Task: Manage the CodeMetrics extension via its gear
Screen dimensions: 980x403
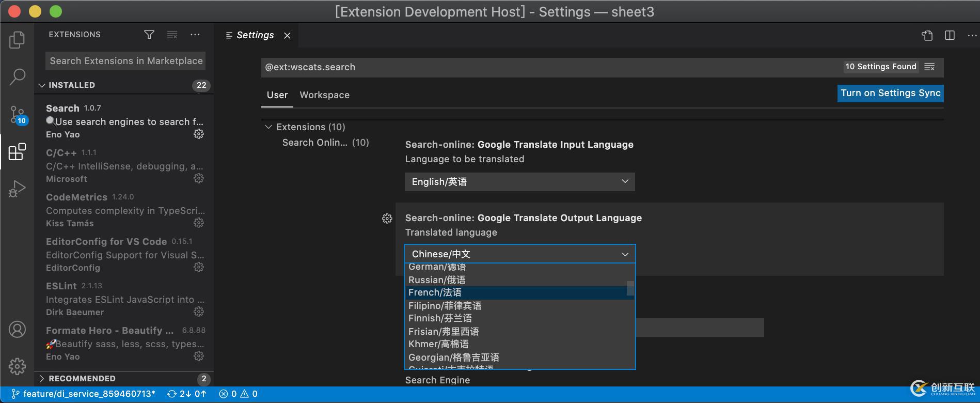Action: tap(199, 223)
